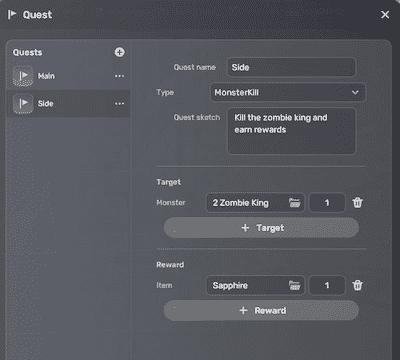Click the Quest flag icon in the title bar
The height and width of the screenshot is (360, 400).
12,15
